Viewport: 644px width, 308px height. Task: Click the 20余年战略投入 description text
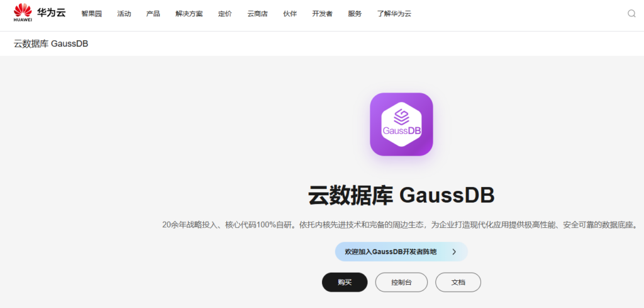401,225
